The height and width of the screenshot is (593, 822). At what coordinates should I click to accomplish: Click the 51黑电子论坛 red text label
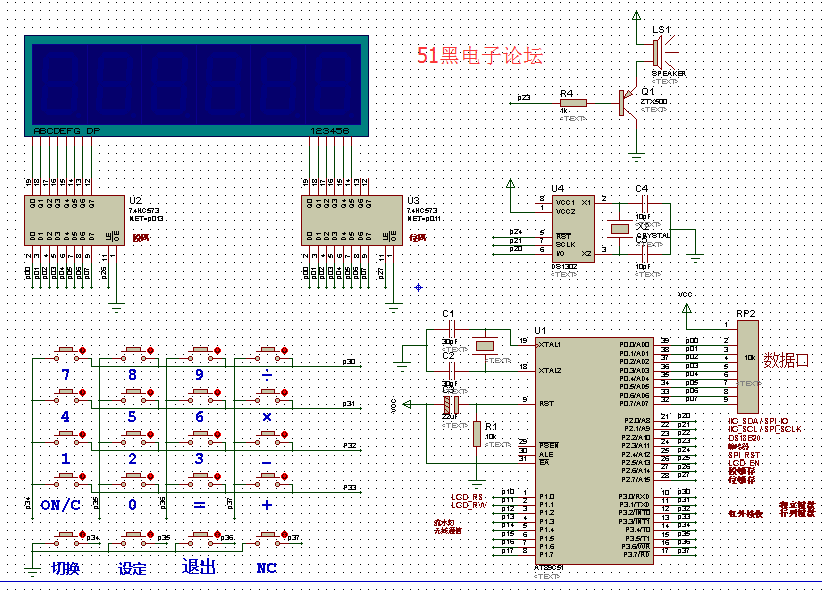tap(480, 56)
